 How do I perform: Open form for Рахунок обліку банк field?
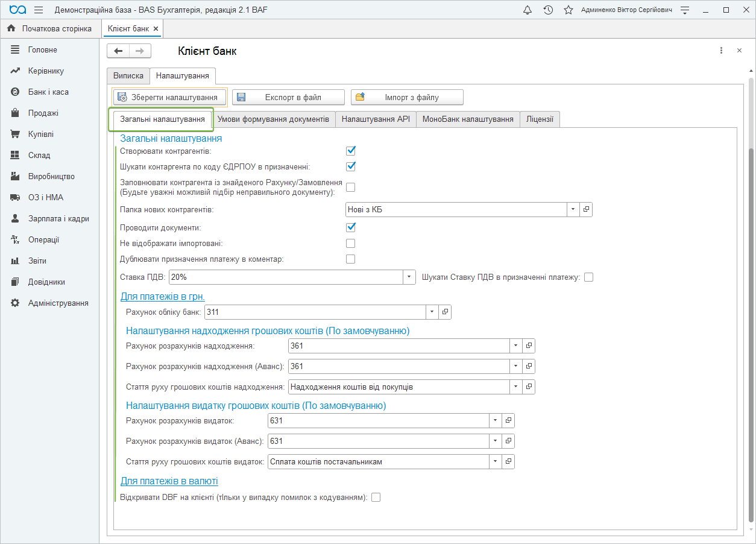[445, 312]
